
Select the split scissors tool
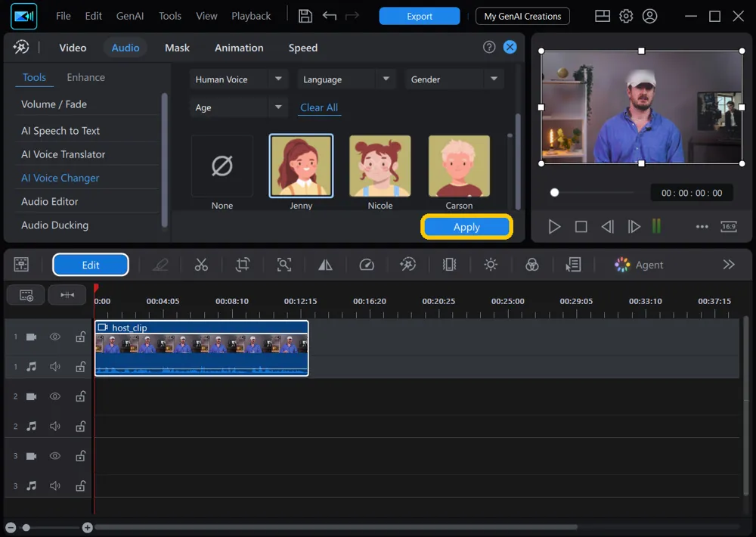click(x=201, y=265)
